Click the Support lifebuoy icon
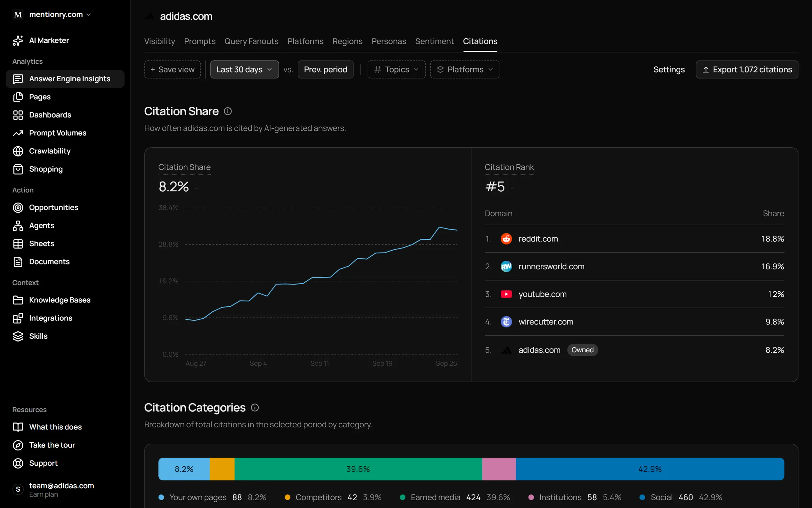This screenshot has width=812, height=508. click(x=18, y=463)
